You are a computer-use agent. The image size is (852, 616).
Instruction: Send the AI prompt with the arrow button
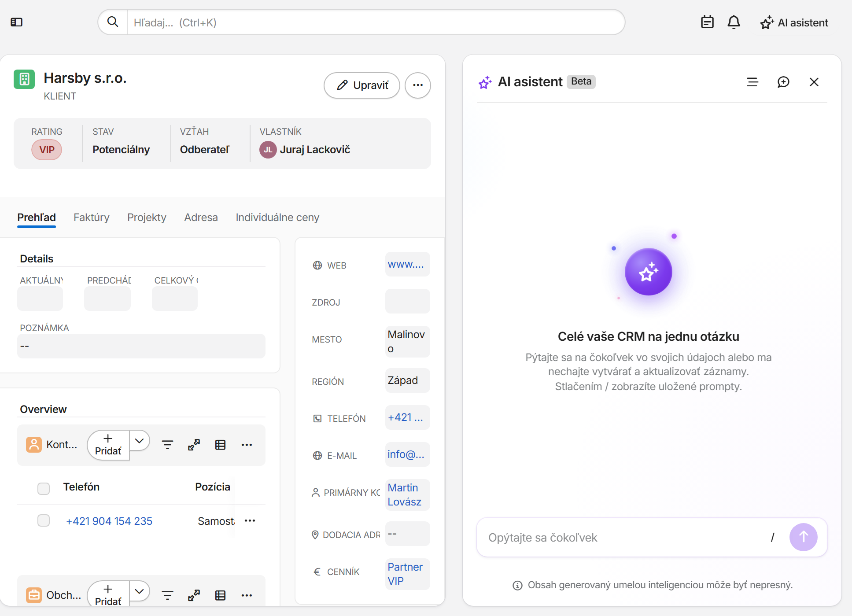point(803,537)
